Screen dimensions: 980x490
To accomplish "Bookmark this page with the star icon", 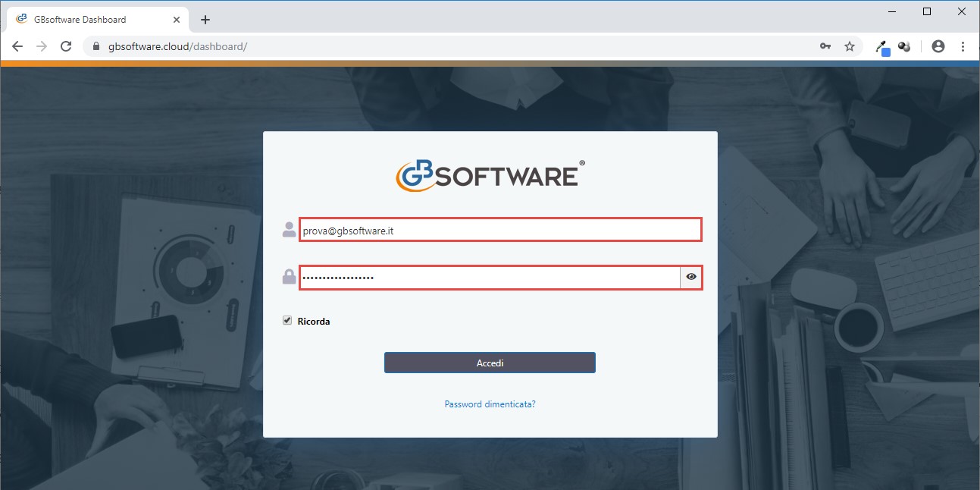I will click(850, 46).
